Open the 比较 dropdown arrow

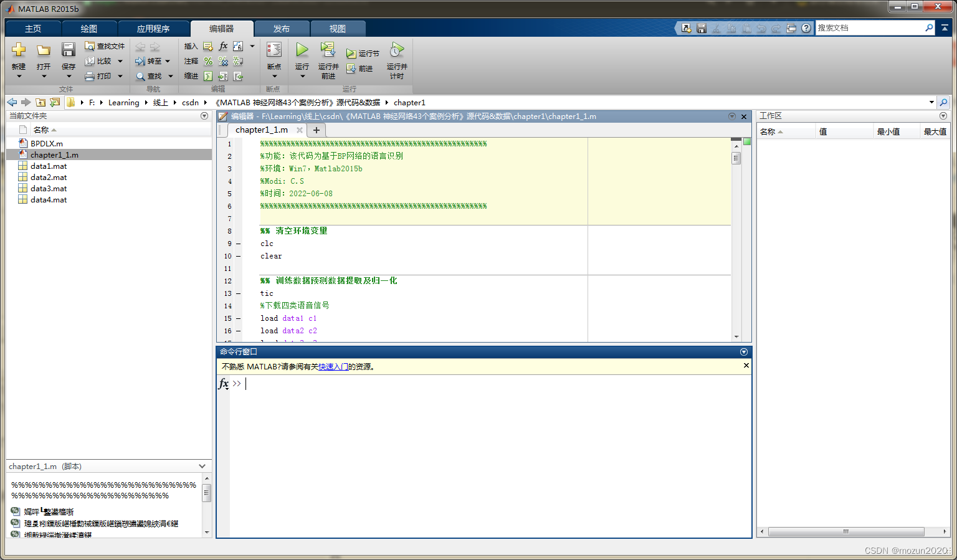120,61
